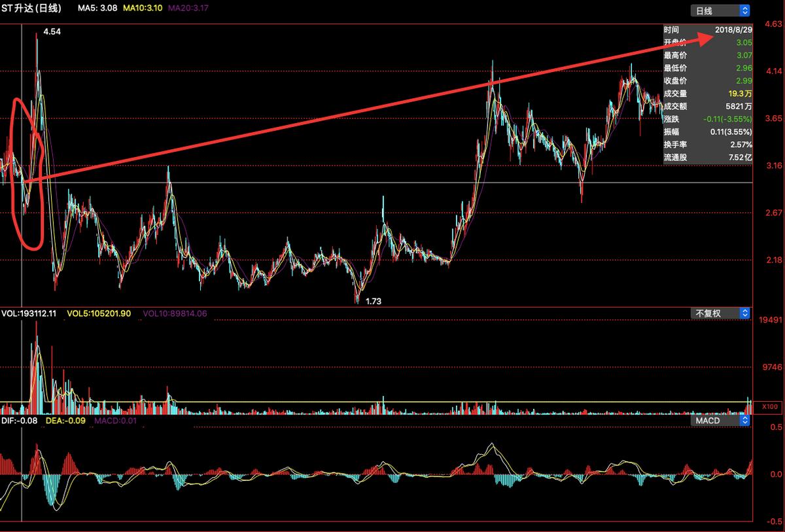Click the MA5: 3.08 indicator label
Image resolution: width=785 pixels, height=532 pixels.
coord(99,9)
